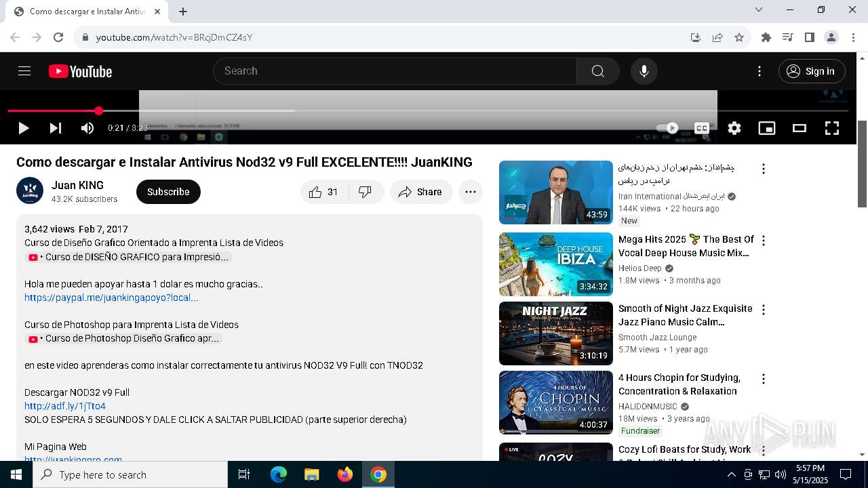Click the red playhead scrubber
The height and width of the screenshot is (488, 868).
98,110
